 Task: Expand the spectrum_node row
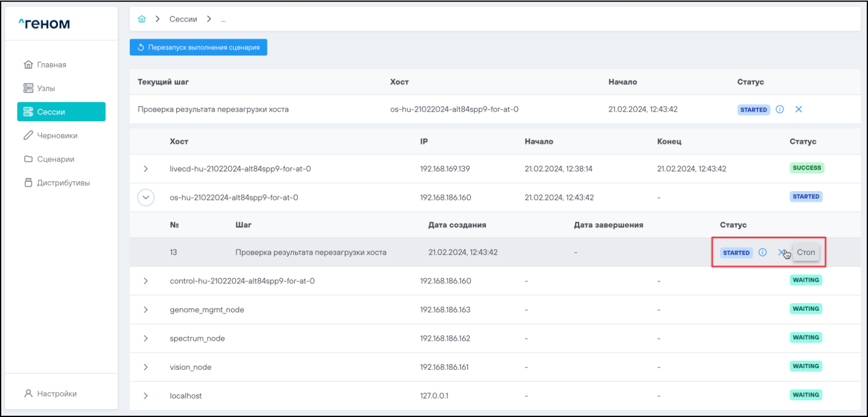click(x=146, y=338)
